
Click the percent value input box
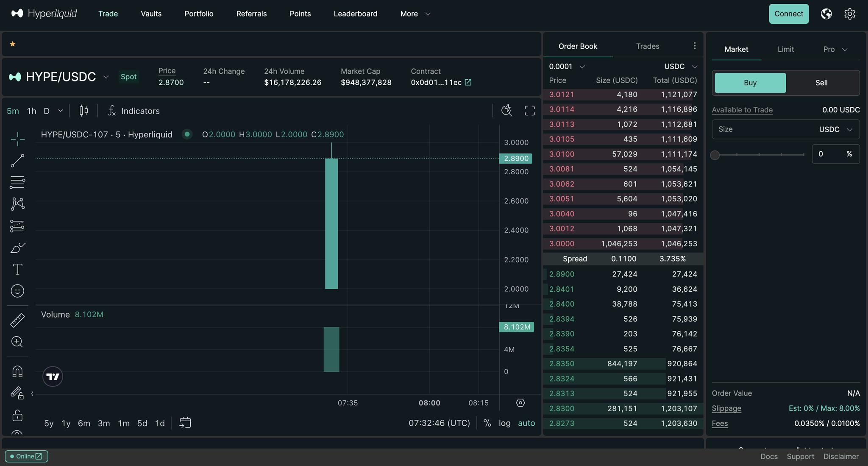pos(836,154)
